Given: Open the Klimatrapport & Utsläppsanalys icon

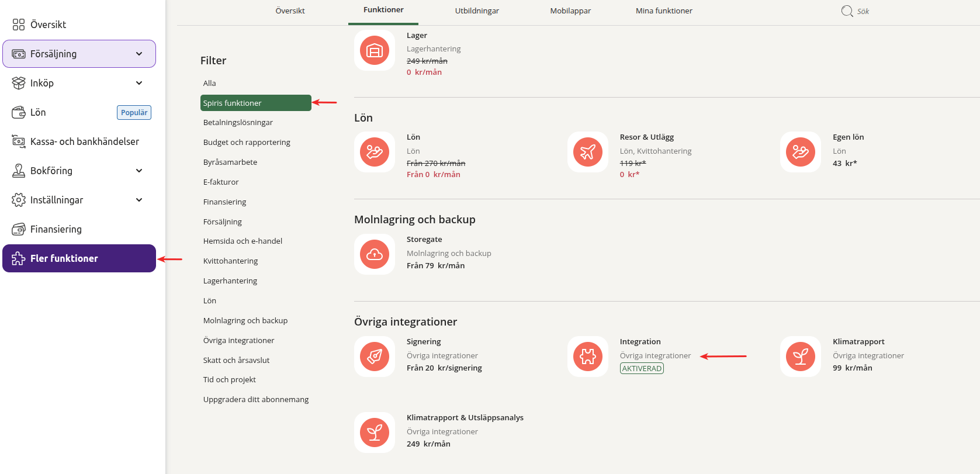Looking at the screenshot, I should 375,433.
